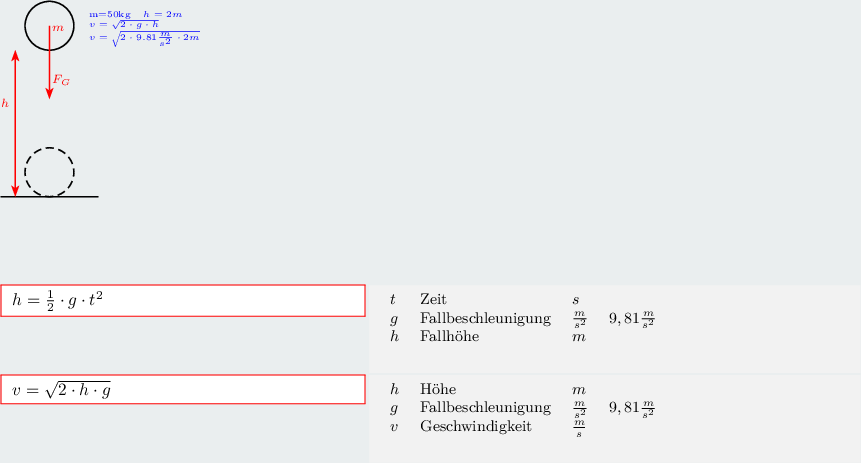Select the formula box h = ½·g·t²

183,300
